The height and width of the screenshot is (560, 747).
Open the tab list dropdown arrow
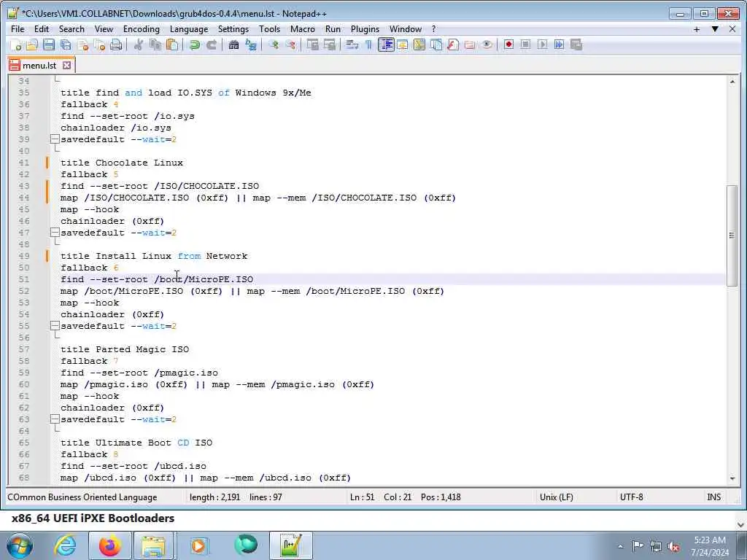[x=715, y=29]
